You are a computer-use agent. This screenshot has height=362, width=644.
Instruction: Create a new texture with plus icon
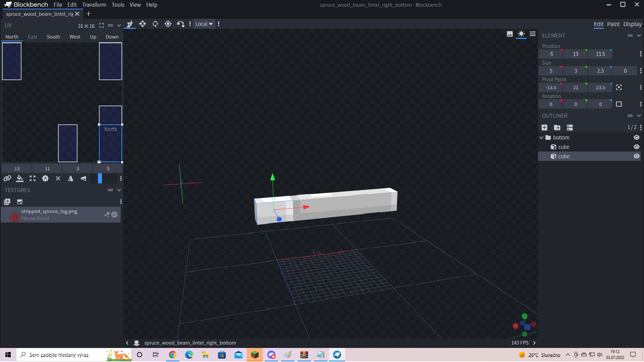7,201
